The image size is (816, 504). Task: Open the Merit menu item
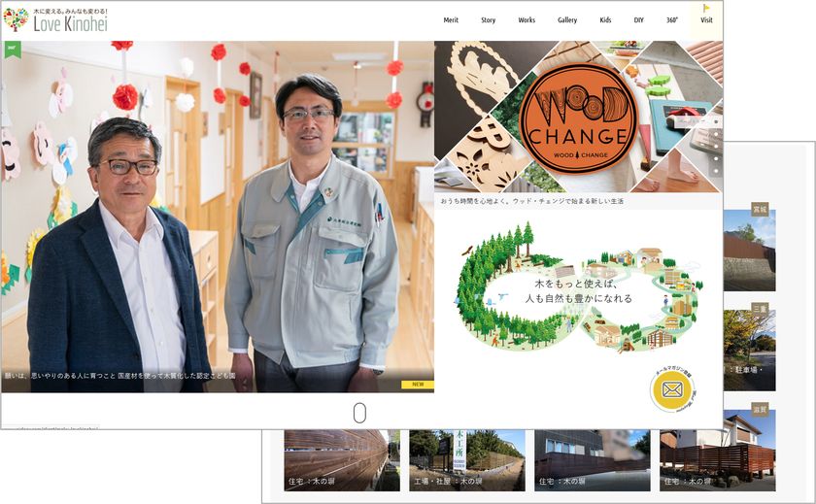point(451,20)
